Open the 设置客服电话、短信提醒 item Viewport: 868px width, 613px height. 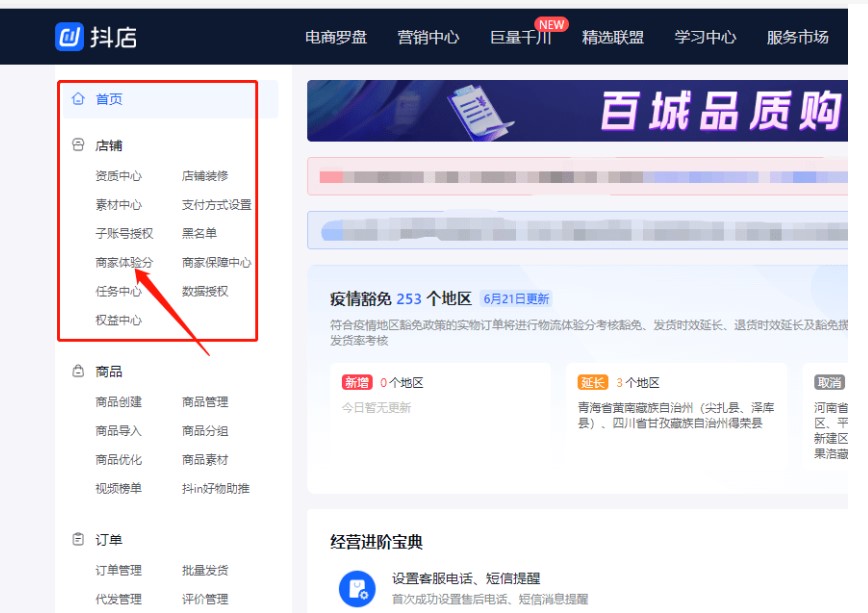[466, 578]
